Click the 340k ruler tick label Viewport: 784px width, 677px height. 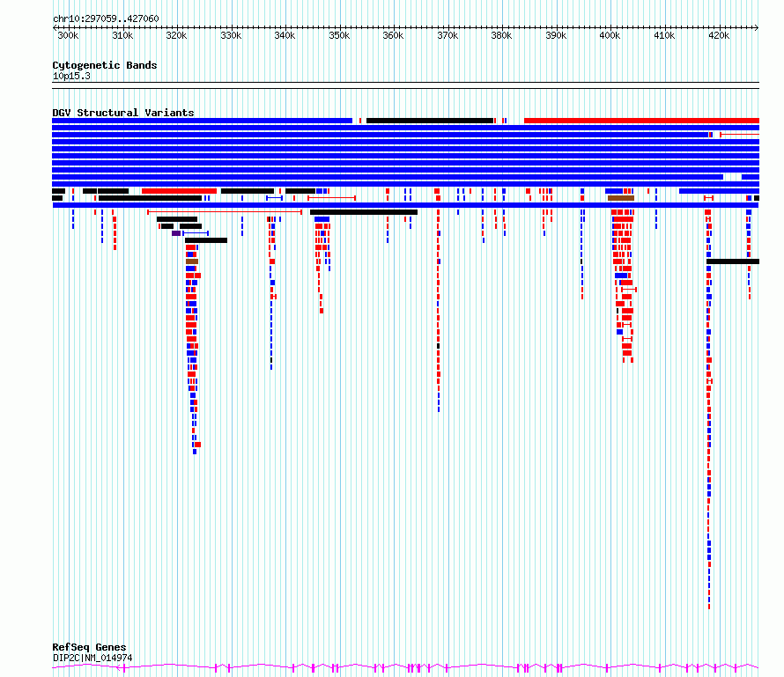(x=285, y=35)
